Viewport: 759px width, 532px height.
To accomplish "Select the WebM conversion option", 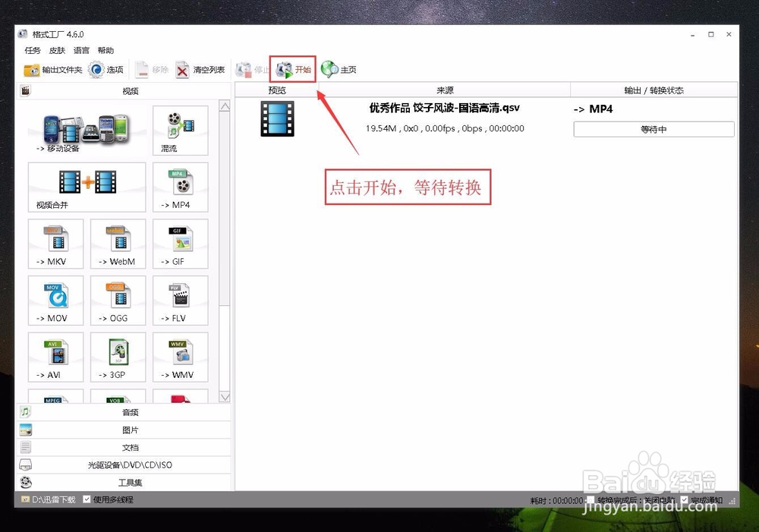I will point(118,243).
